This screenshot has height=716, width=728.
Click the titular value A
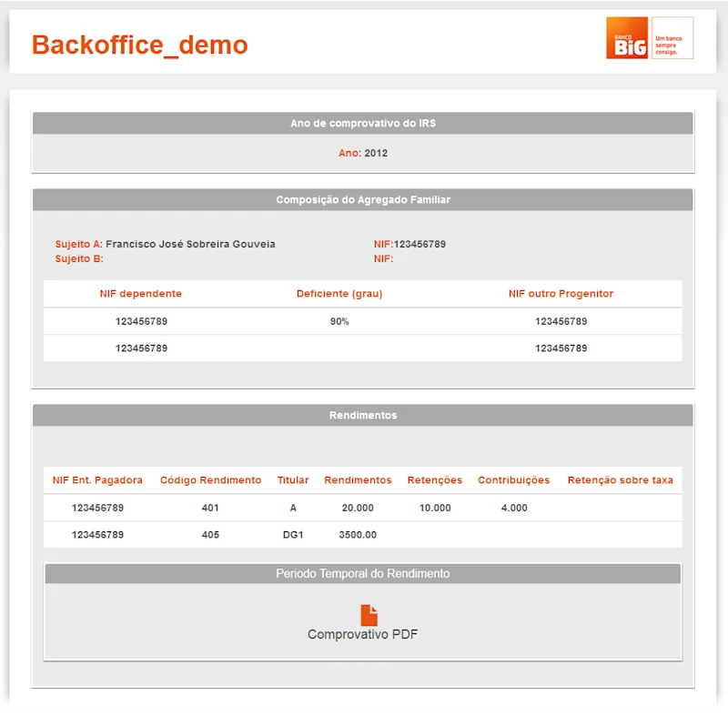293,508
